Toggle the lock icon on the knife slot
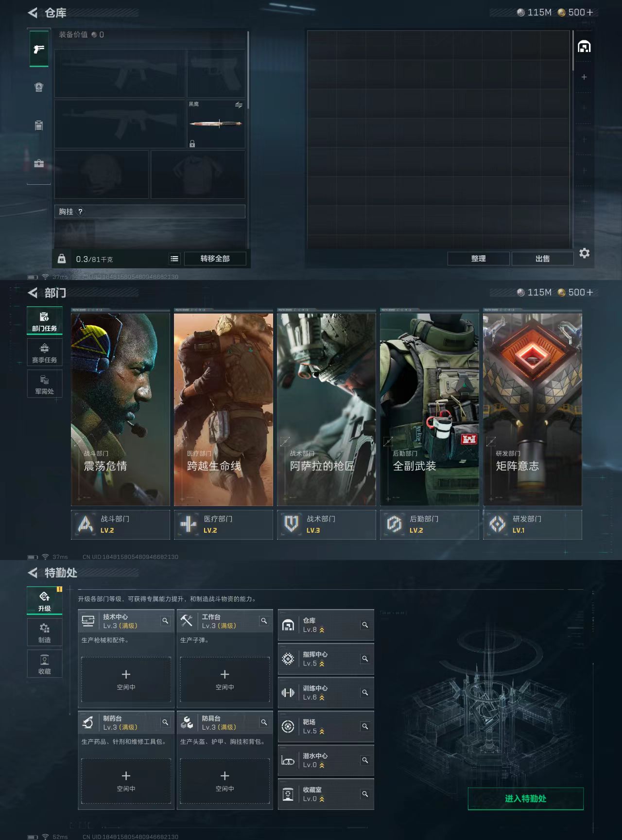Screen dimensions: 622x840 pyautogui.click(x=192, y=144)
